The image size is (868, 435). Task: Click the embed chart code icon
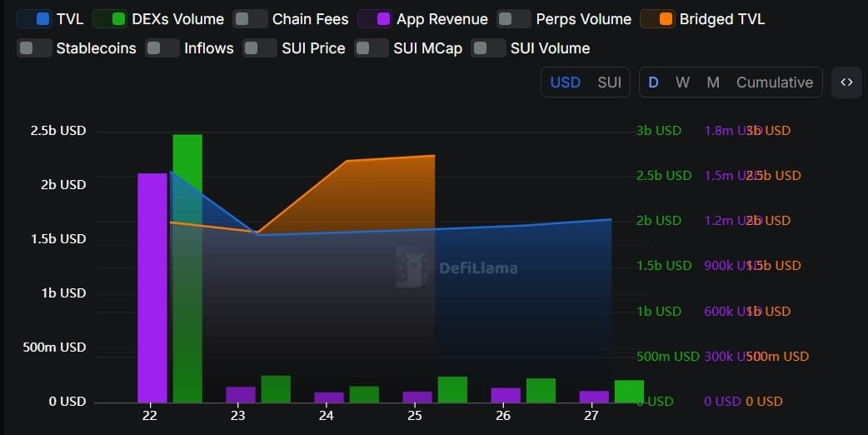[x=846, y=82]
